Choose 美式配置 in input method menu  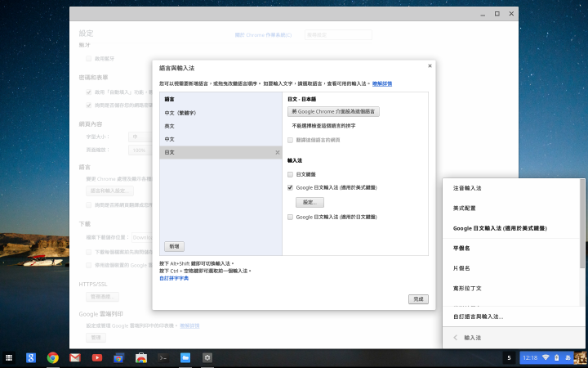(x=511, y=208)
